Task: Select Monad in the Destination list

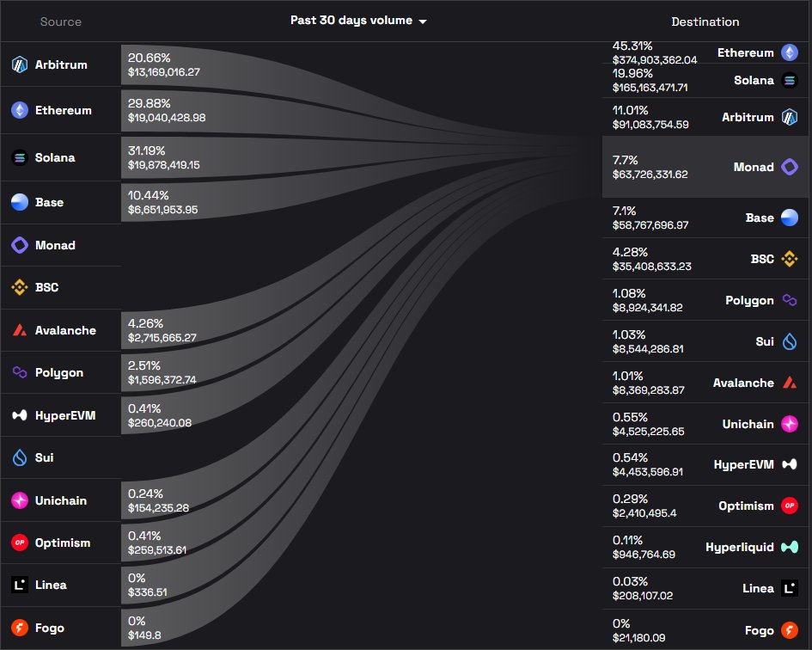Action: [x=705, y=167]
